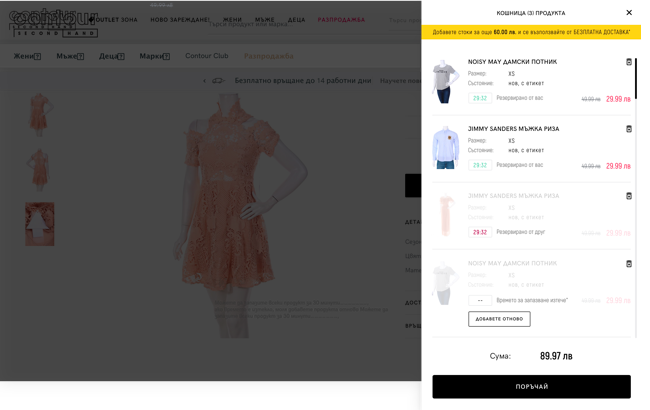Expand the Жени category dropdown

click(27, 56)
